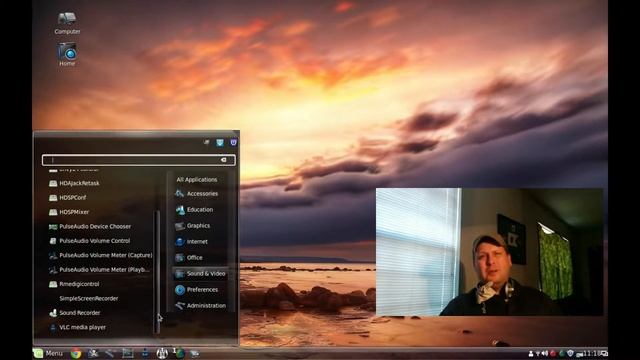
Task: Open the network applet in the tray
Action: (x=538, y=353)
